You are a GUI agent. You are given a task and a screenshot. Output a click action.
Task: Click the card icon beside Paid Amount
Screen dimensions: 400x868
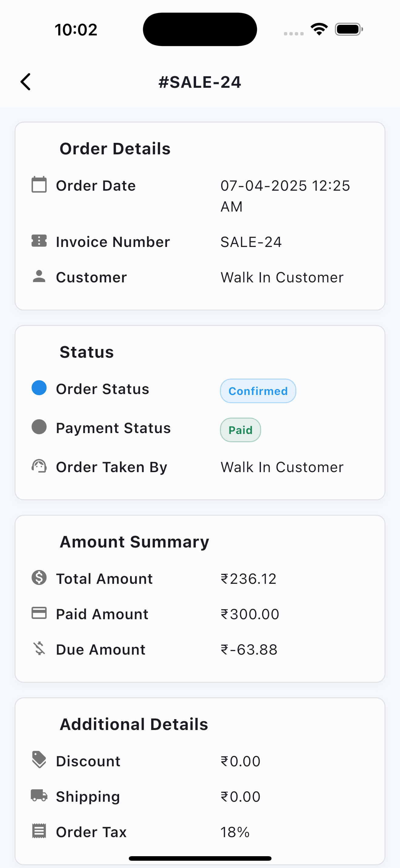[x=39, y=613]
